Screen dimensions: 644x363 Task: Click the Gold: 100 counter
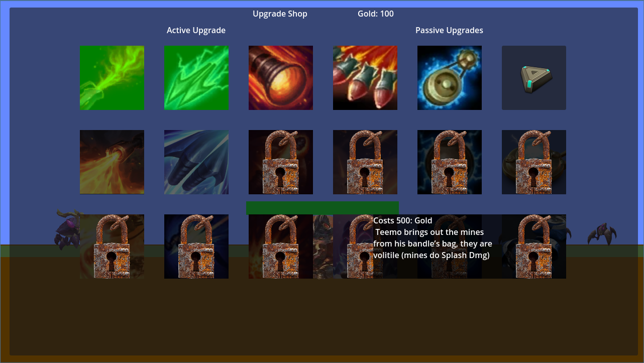tap(376, 14)
